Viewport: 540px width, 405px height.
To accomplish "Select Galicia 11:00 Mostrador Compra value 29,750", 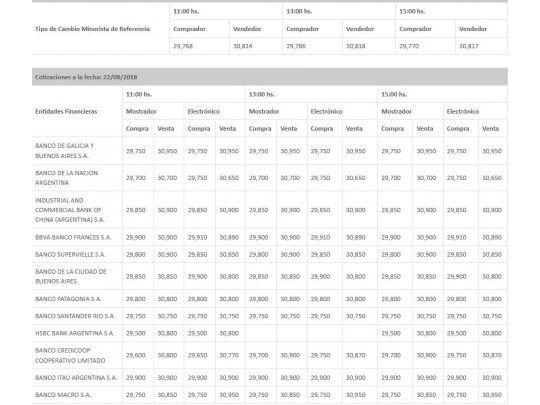I will click(136, 151).
